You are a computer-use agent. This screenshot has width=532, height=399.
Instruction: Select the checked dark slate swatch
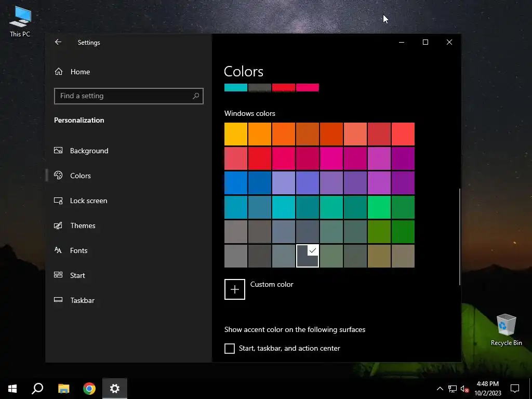(308, 256)
